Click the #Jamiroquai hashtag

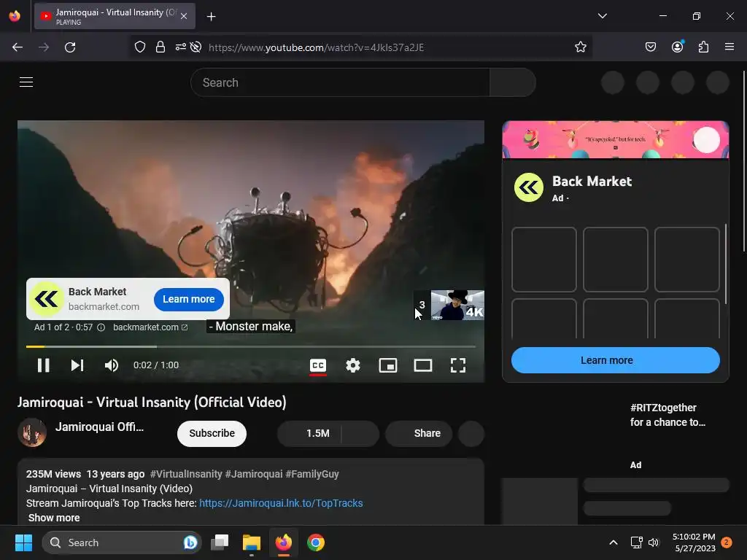point(253,474)
